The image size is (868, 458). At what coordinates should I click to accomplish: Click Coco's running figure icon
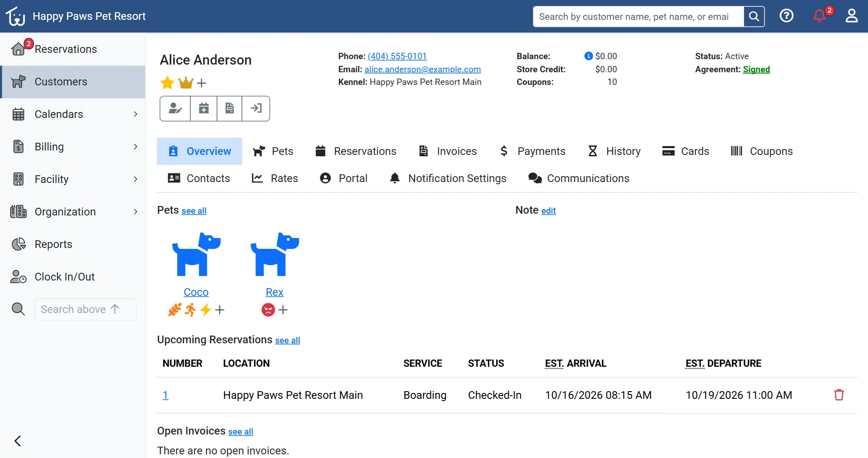190,310
